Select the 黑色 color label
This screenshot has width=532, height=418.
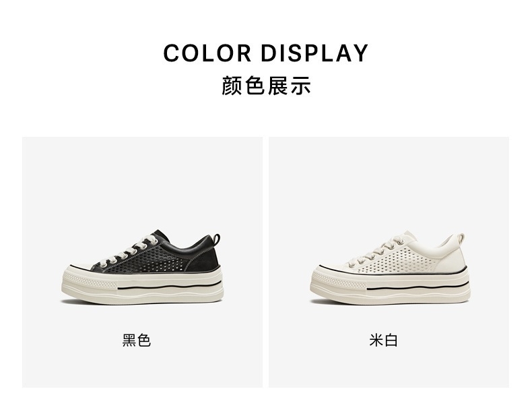coord(137,340)
